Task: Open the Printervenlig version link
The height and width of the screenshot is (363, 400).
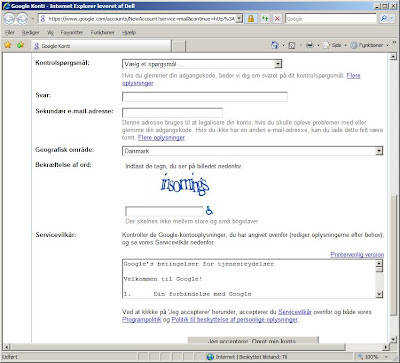Action: coord(357,255)
